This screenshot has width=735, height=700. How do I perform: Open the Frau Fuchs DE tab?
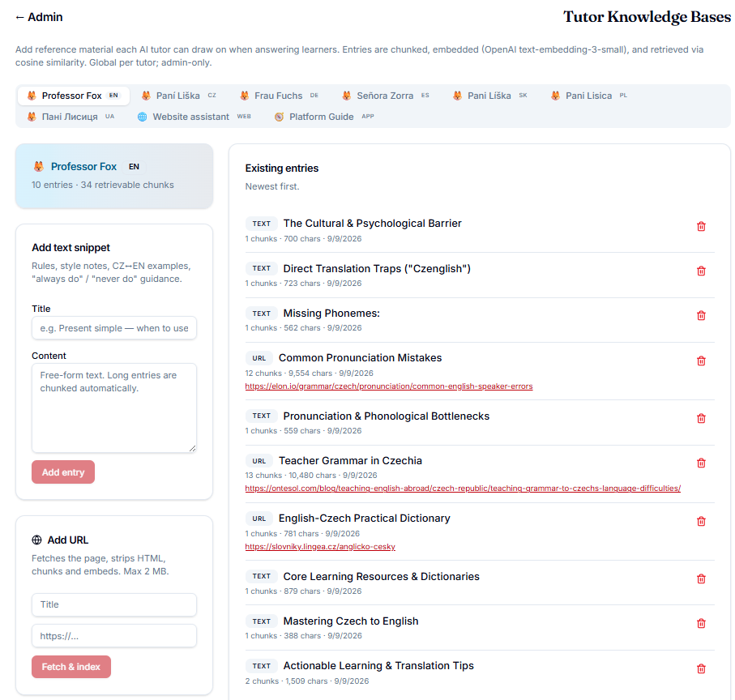pos(279,96)
